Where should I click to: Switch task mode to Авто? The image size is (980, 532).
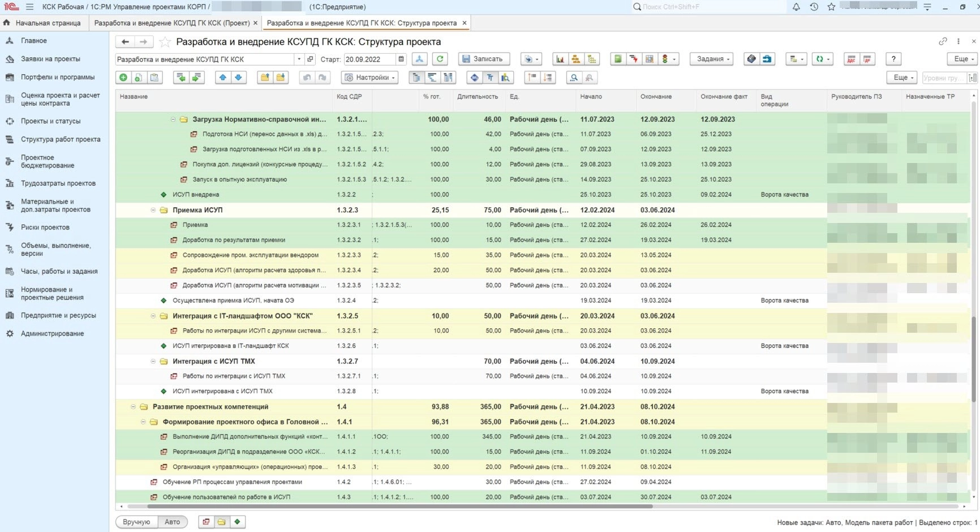click(x=173, y=522)
